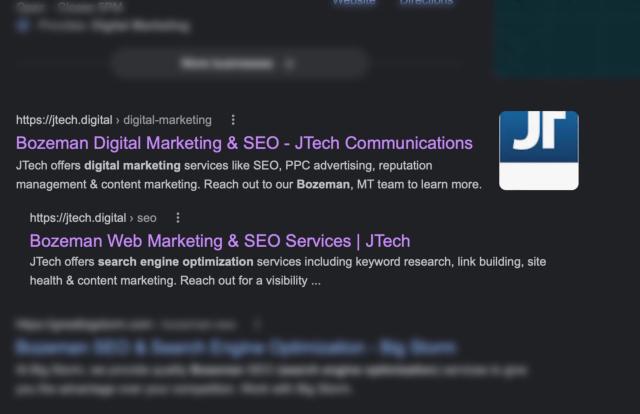The image size is (640, 414).
Task: Click the blurred blue verified icon near Provides
Action: tap(23, 26)
